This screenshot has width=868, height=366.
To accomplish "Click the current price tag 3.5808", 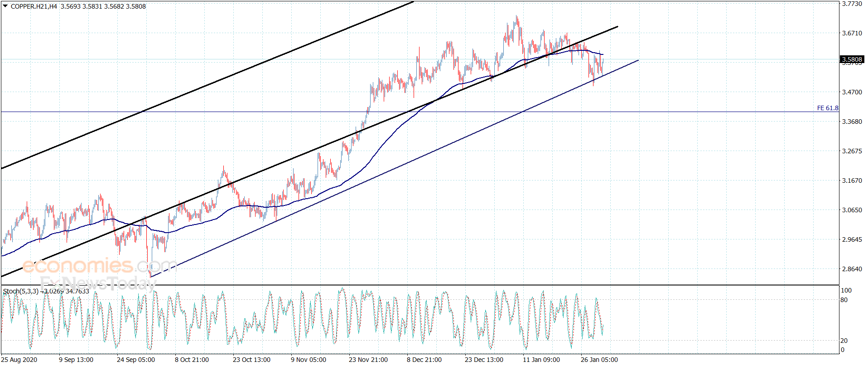I will tap(852, 59).
